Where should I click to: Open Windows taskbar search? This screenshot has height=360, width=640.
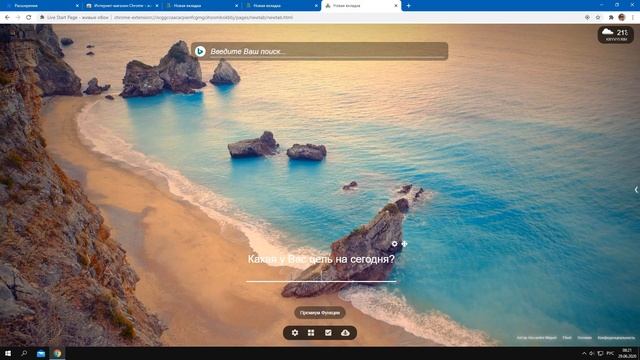click(24, 353)
